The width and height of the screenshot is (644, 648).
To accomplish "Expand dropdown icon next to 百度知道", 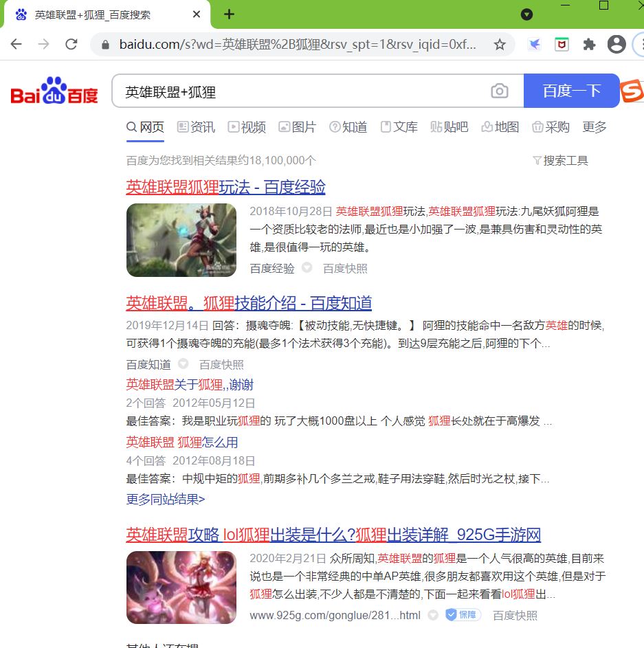I will 183,364.
